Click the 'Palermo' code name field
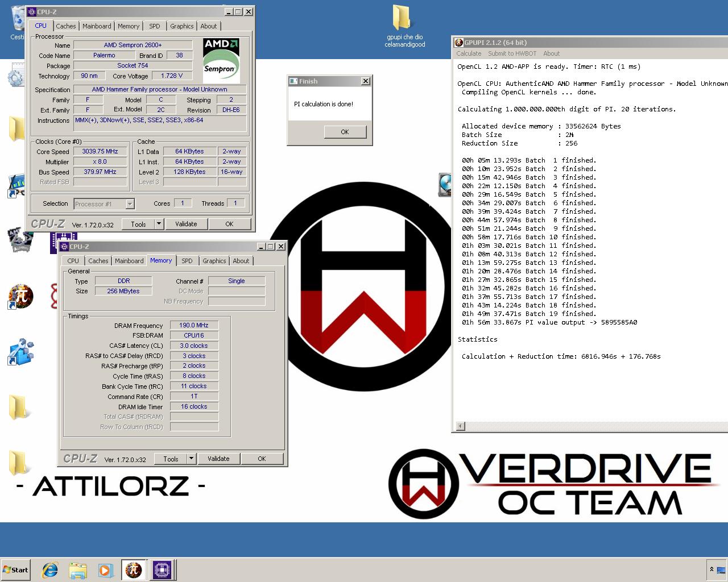 (104, 55)
